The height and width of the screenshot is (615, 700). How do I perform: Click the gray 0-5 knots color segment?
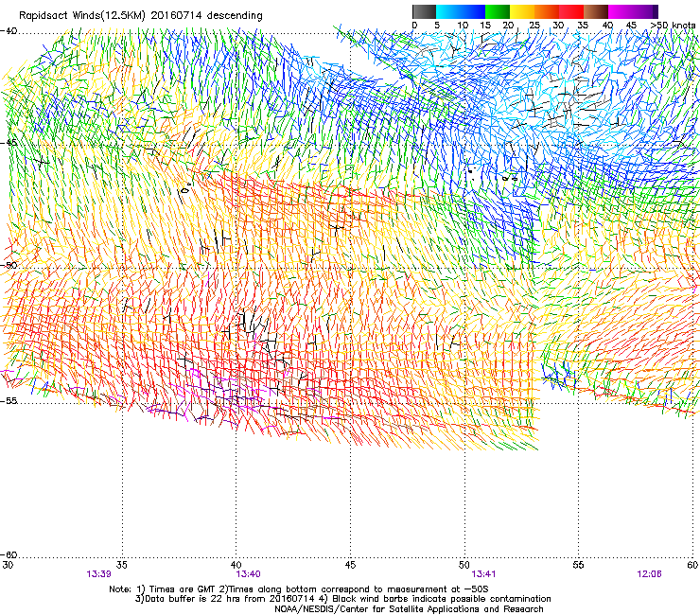(x=424, y=11)
